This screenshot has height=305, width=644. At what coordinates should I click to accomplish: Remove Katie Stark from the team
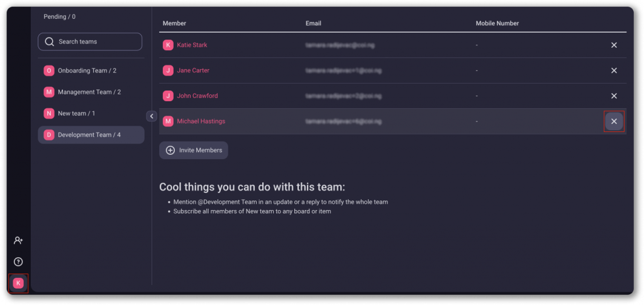click(x=614, y=45)
